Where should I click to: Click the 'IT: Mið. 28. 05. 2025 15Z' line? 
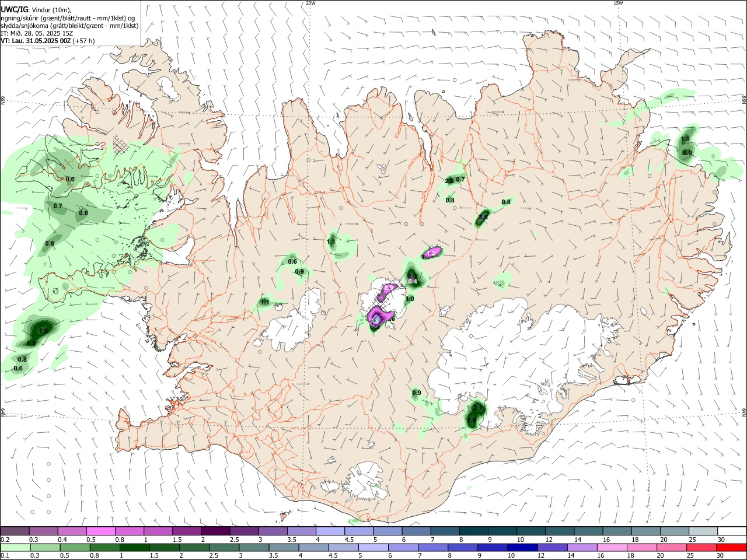(37, 33)
